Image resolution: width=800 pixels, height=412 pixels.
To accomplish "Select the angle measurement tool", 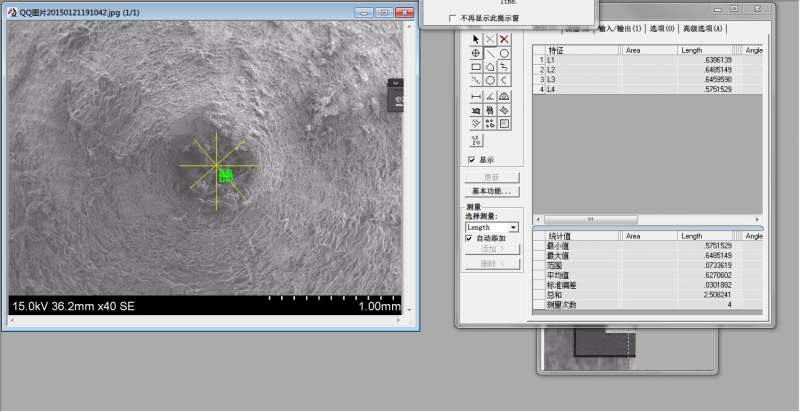I will [x=490, y=96].
